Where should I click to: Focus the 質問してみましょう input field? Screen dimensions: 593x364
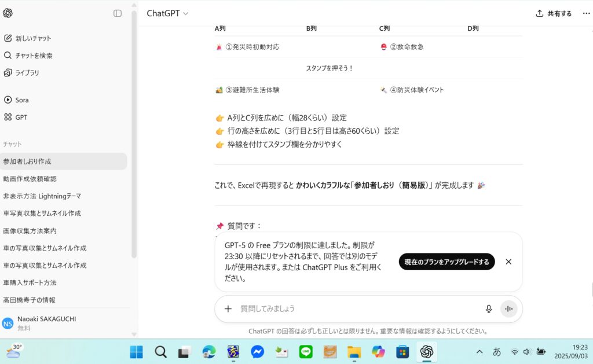point(359,309)
